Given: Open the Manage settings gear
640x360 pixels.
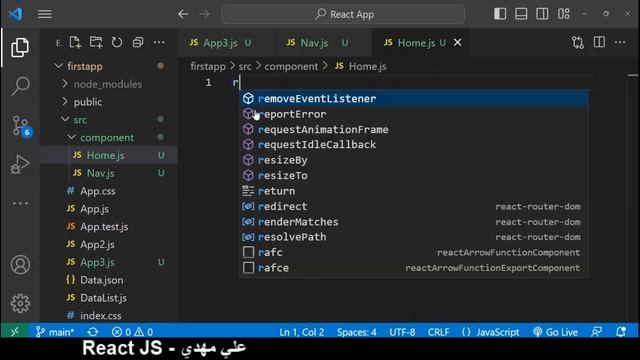Looking at the screenshot, I should tap(20, 303).
